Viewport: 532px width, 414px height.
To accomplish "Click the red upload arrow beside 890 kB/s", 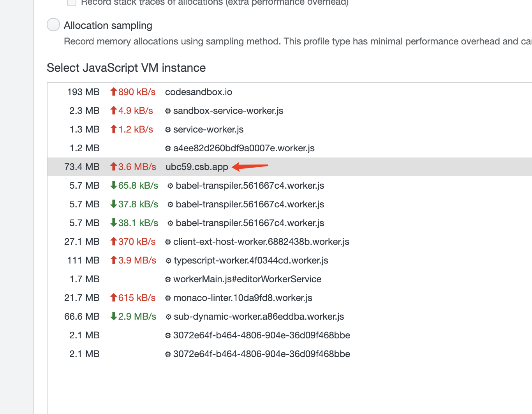I will point(113,92).
